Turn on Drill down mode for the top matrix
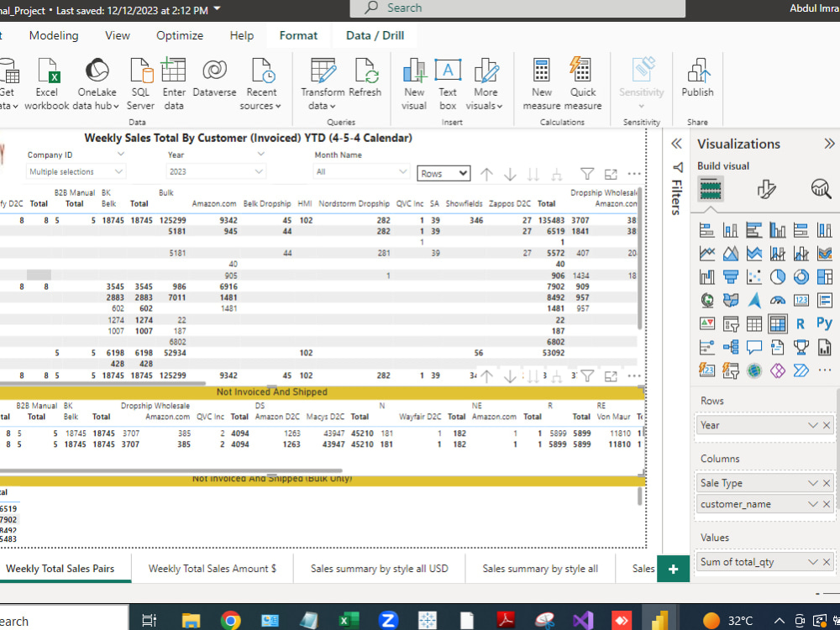 click(x=510, y=174)
